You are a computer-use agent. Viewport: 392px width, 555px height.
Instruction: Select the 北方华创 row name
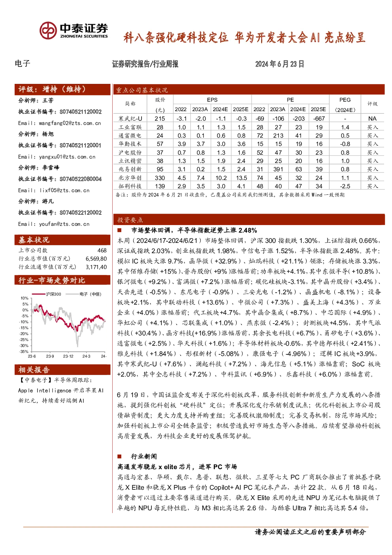tap(130, 178)
